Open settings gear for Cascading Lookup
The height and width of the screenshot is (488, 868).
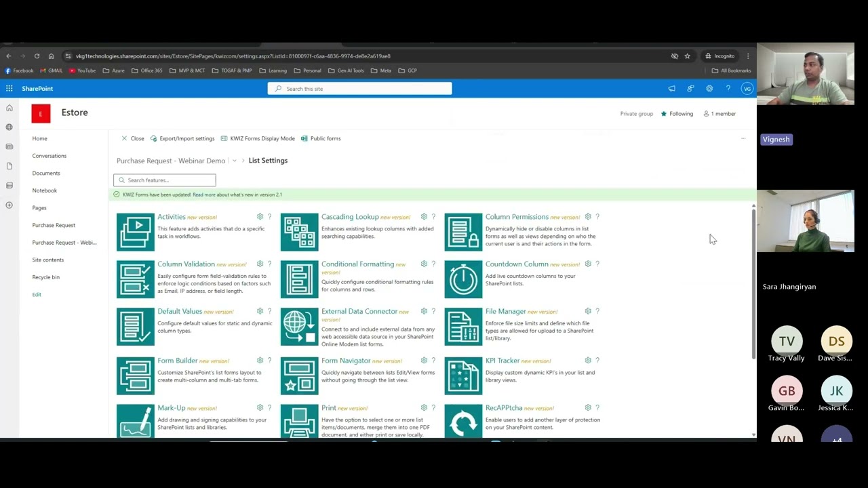tap(424, 217)
